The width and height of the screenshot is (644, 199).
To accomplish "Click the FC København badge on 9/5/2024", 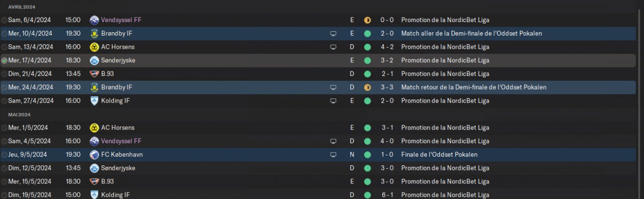I will pos(94,155).
